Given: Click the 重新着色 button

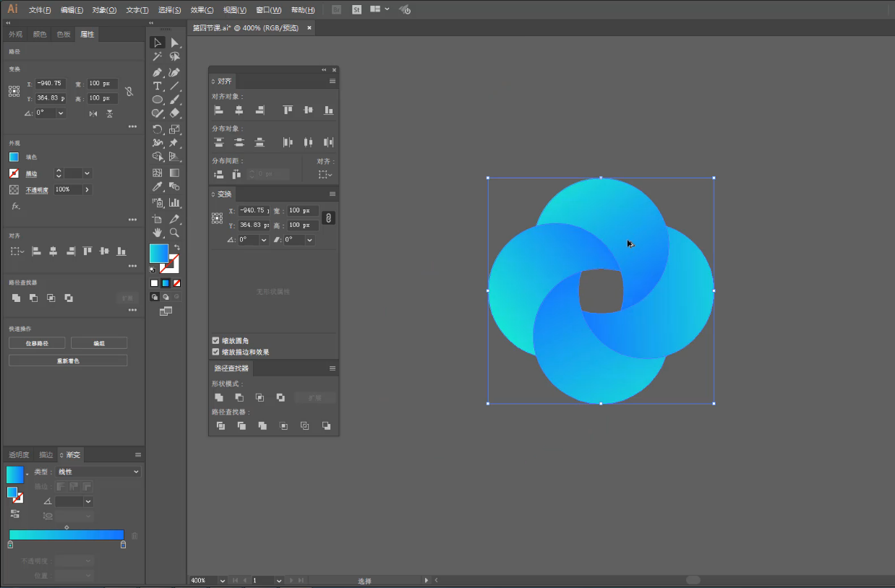Looking at the screenshot, I should pyautogui.click(x=68, y=360).
